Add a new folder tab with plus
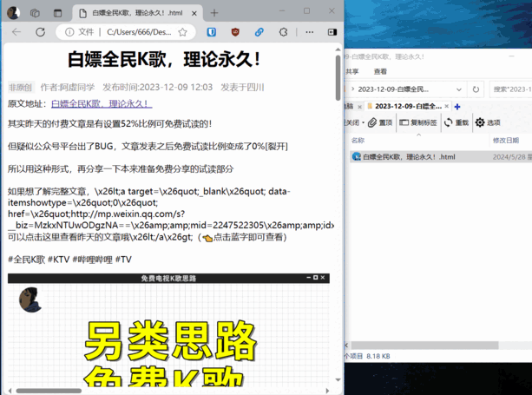This screenshot has height=395, width=532. pyautogui.click(x=457, y=107)
